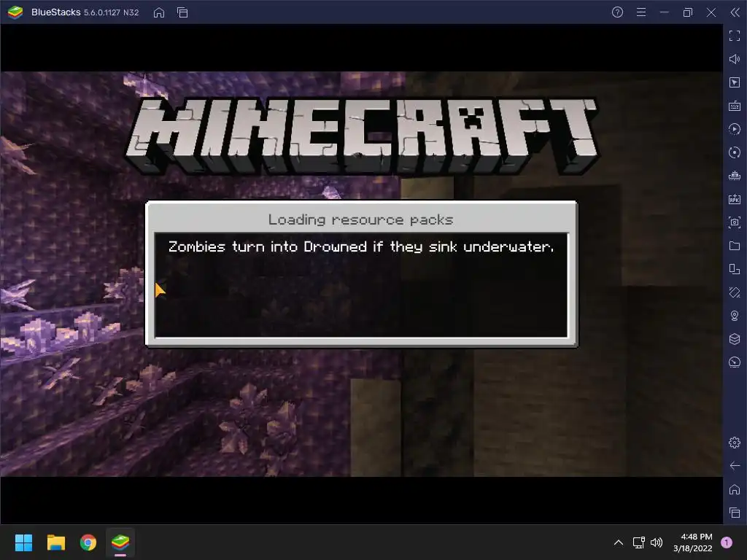
Task: Toggle the eco mode speedometer icon
Action: 735,362
